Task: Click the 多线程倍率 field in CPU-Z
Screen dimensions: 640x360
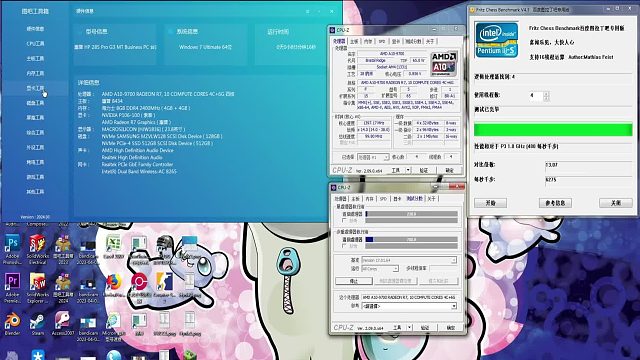Action: [443, 269]
